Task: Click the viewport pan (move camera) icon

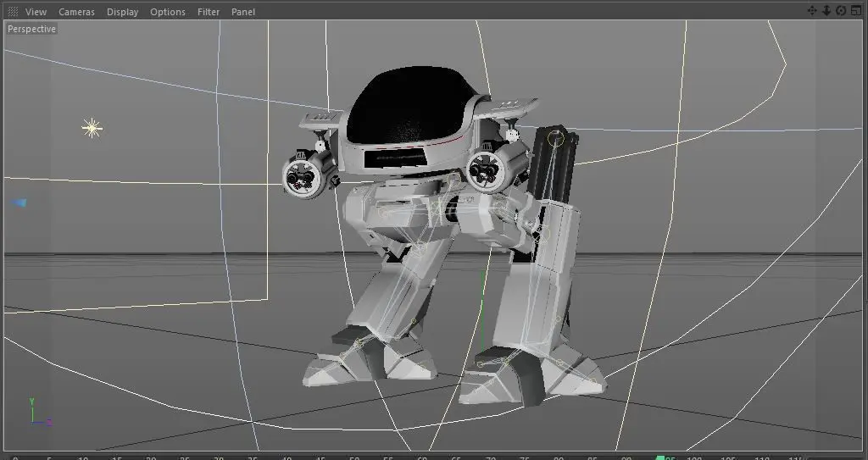Action: pos(811,10)
